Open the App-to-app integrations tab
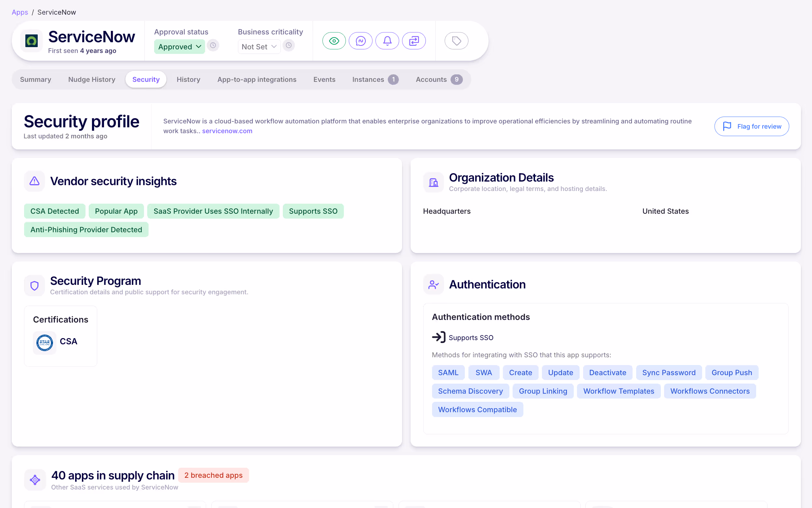The height and width of the screenshot is (508, 812). pyautogui.click(x=257, y=80)
